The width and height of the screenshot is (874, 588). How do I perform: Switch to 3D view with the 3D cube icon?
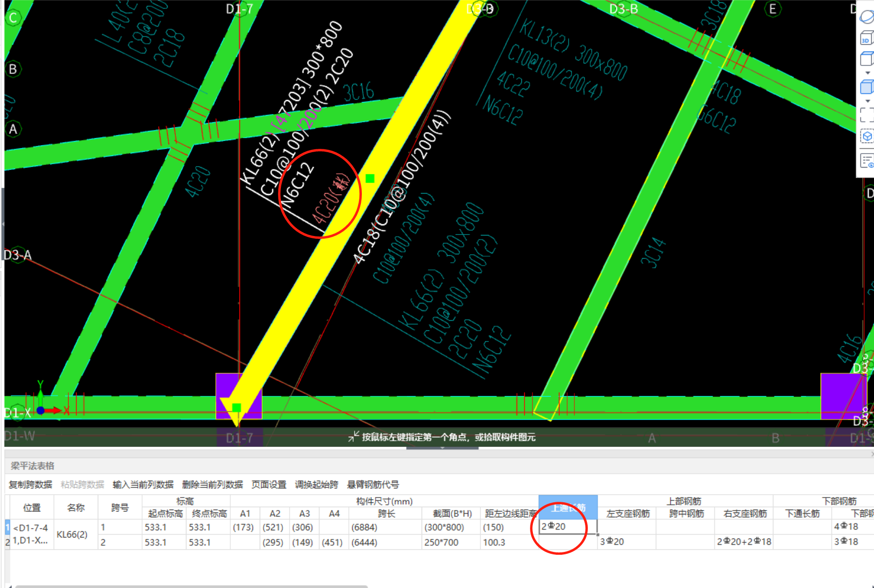point(867,38)
